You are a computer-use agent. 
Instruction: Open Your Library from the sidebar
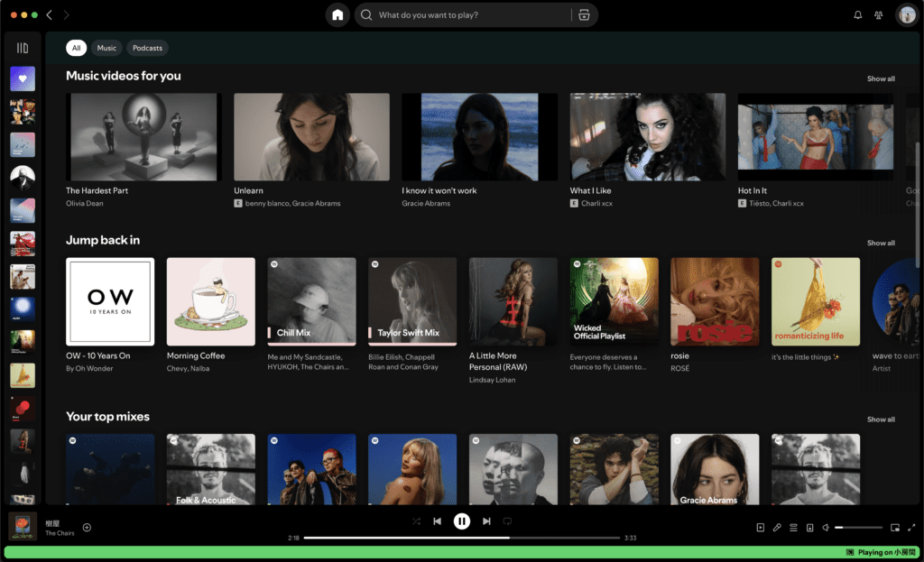23,47
